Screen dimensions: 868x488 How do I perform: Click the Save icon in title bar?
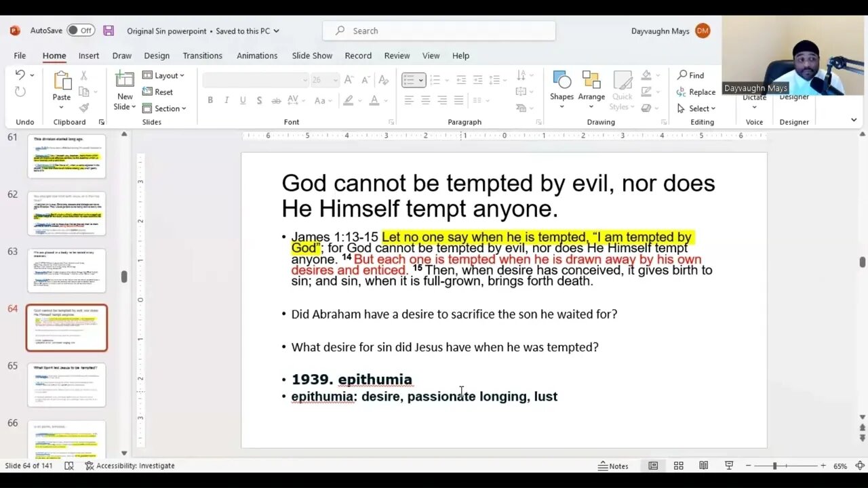[108, 30]
